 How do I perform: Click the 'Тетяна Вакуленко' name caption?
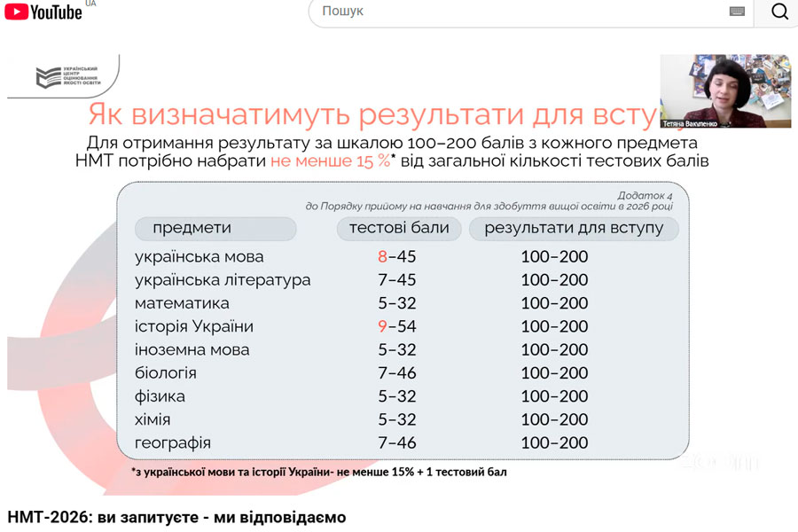(x=690, y=124)
